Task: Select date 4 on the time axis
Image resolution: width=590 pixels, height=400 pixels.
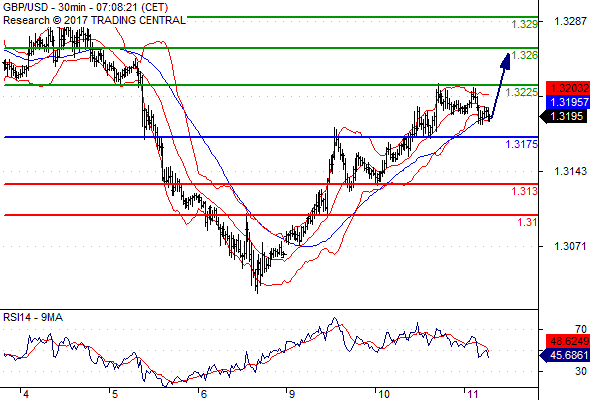Action: (25, 394)
